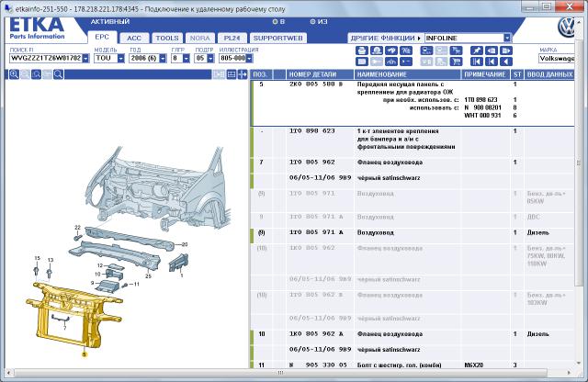Click the Volkswagen logo
The image size is (588, 382).
click(x=566, y=28)
